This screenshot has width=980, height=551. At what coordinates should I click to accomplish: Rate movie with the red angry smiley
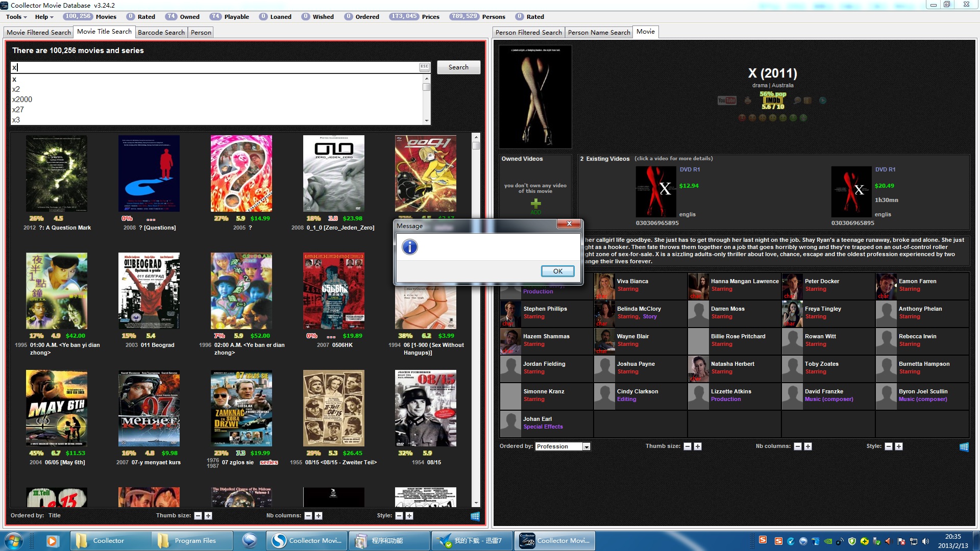click(742, 118)
